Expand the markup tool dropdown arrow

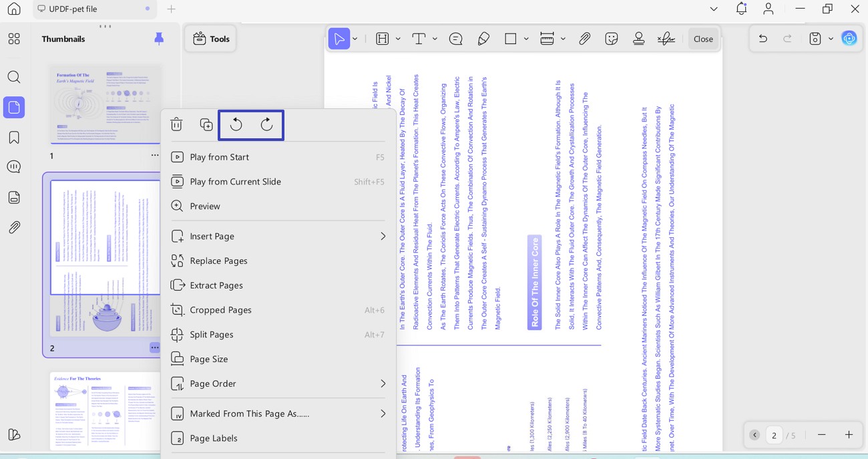click(398, 39)
